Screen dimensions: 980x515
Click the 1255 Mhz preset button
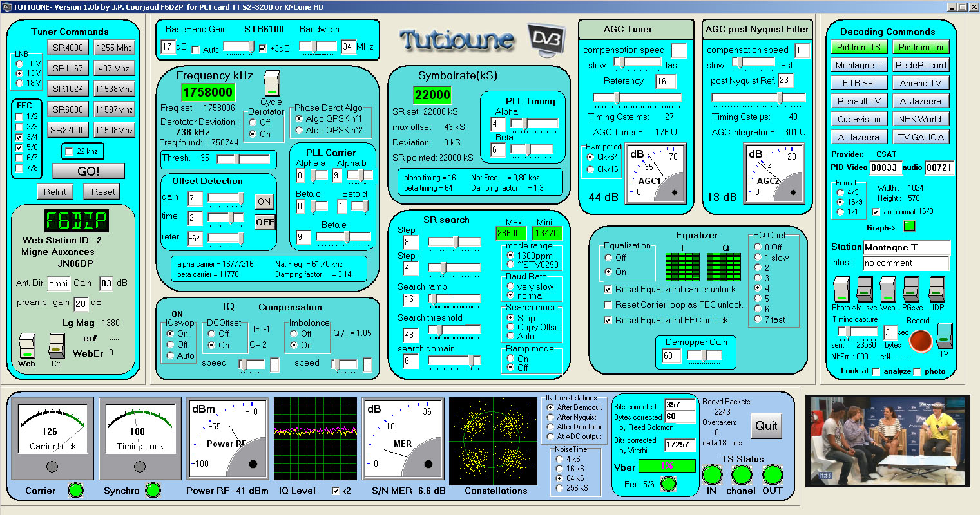tap(114, 48)
